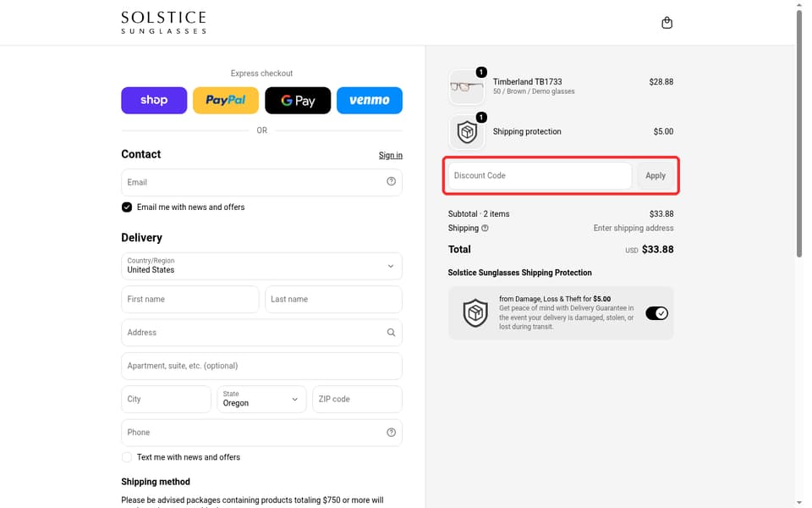The image size is (812, 508).
Task: Click the shield icon in protection card
Action: tap(475, 313)
